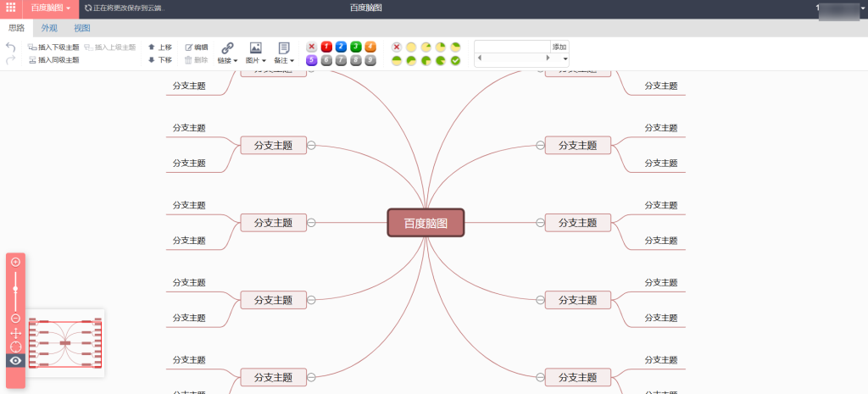Image resolution: width=868 pixels, height=394 pixels.
Task: Click the left arrow in the resource list
Action: tap(480, 58)
